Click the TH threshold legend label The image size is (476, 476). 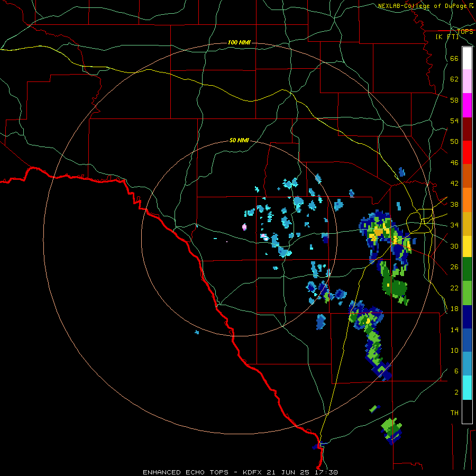point(454,413)
